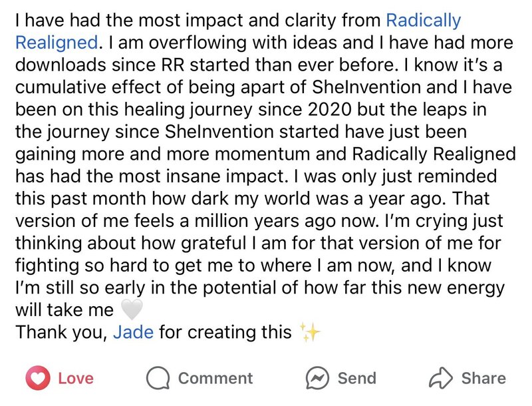Click the sparkles emoji after 'creating this'
Screen dimensions: 532x406
coord(309,332)
